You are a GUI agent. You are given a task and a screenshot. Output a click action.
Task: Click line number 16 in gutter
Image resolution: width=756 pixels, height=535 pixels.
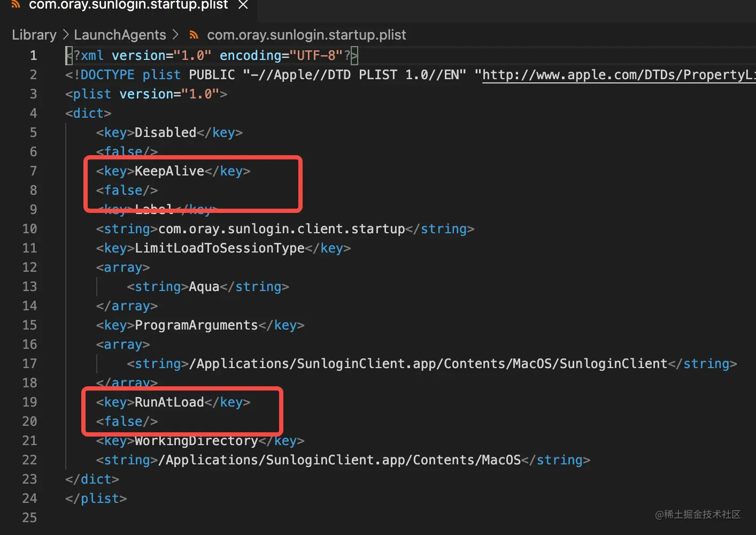click(x=29, y=345)
